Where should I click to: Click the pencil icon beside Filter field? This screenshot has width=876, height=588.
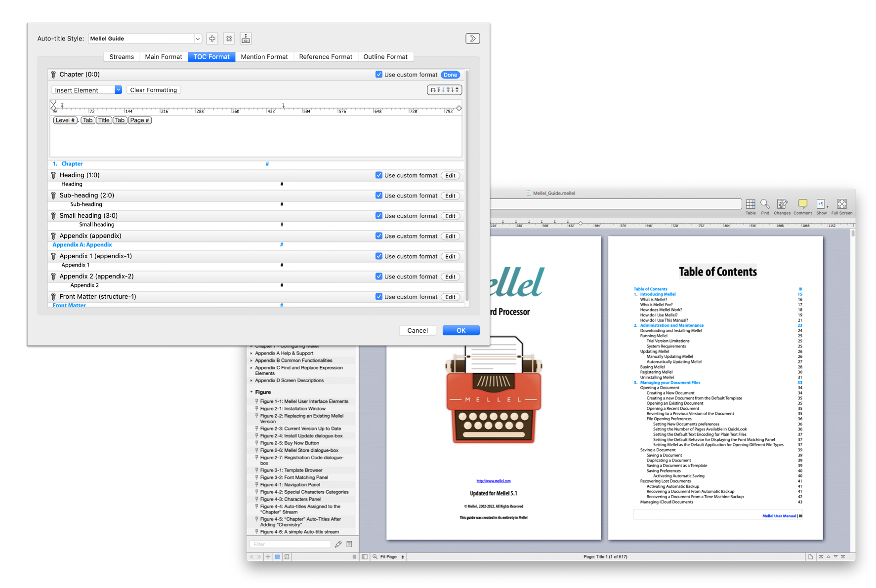[338, 544]
